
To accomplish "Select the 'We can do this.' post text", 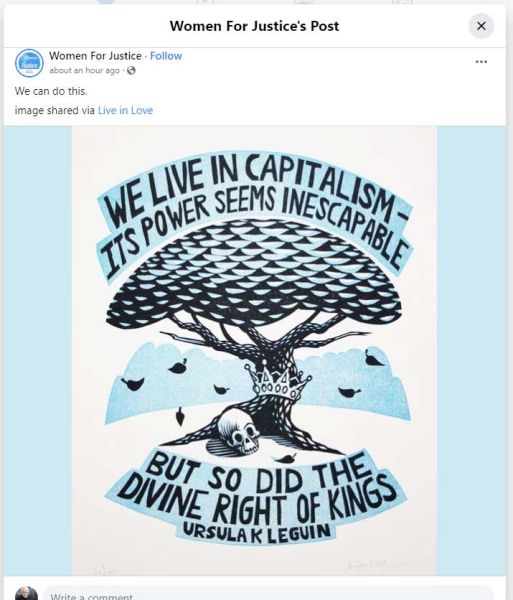I will (x=51, y=91).
